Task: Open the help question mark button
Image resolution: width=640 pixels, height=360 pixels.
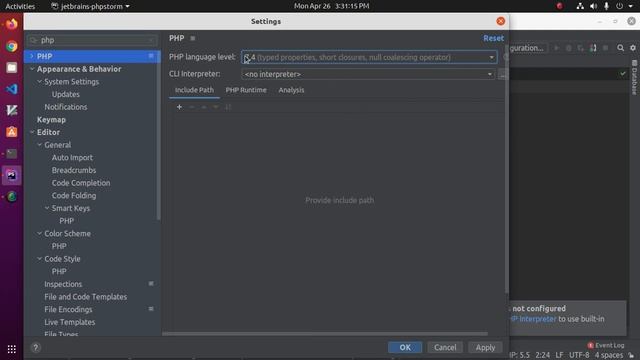Action: tap(36, 347)
